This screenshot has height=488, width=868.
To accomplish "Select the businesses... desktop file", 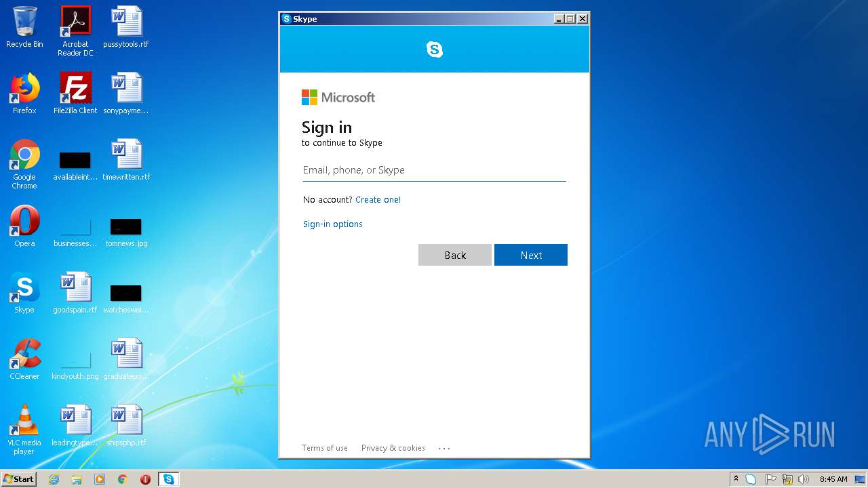I will [75, 232].
